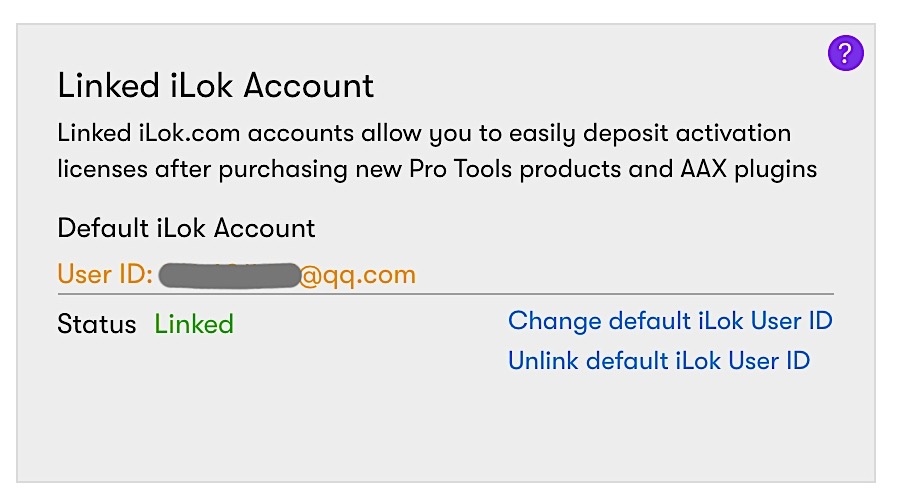Click the word purchasing in the description
The image size is (898, 496).
pyautogui.click(x=283, y=171)
